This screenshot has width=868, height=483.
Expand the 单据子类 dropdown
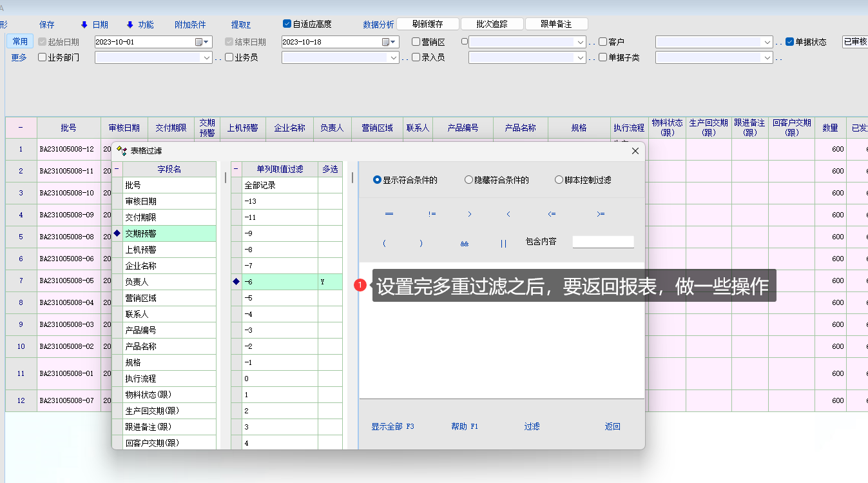point(767,57)
